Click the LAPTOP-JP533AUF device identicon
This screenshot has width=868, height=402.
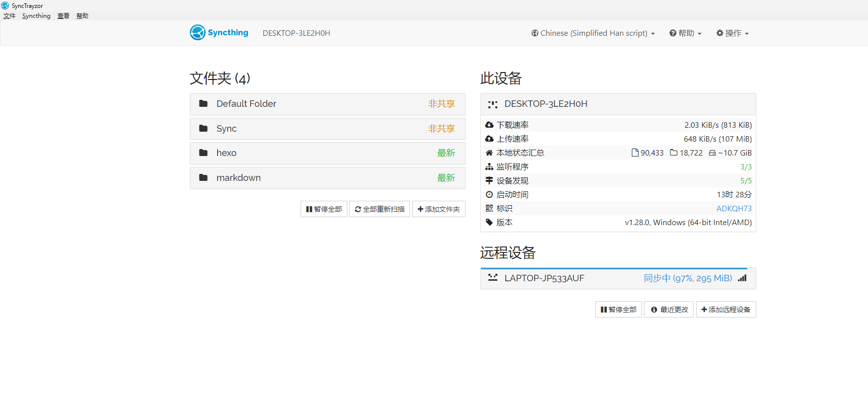(493, 278)
